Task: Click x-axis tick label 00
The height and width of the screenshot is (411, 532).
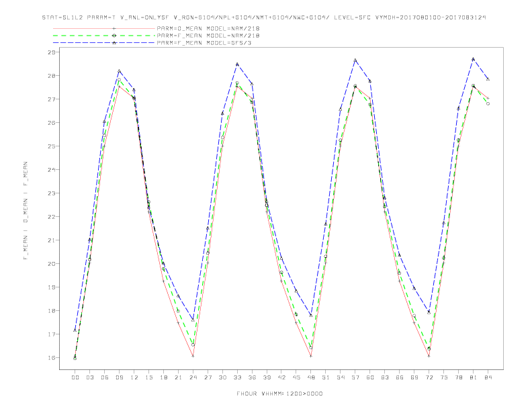Action: tap(75, 377)
